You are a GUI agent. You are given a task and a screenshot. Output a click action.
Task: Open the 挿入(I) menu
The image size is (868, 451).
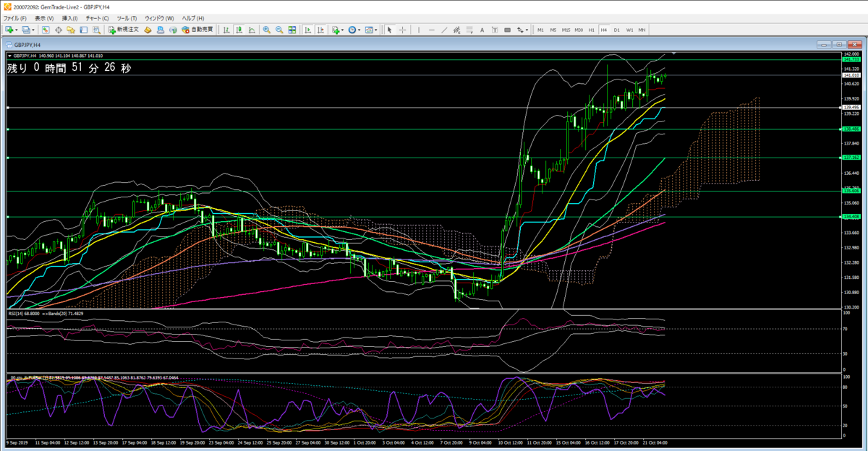tap(69, 17)
